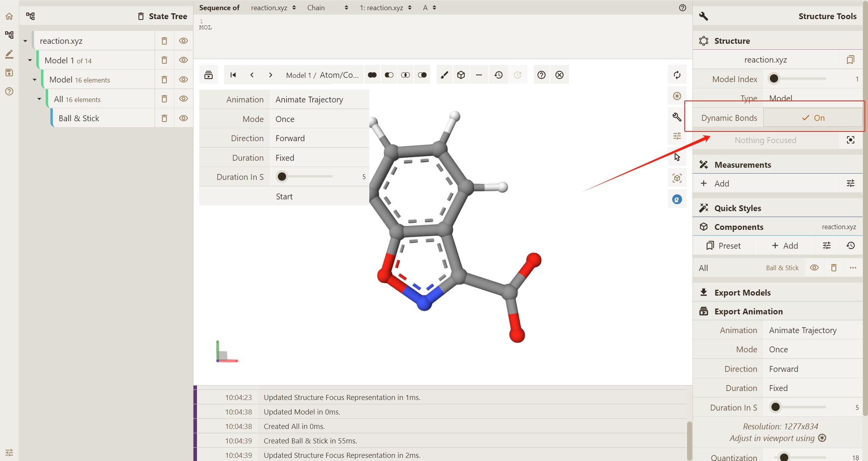Open the Chain dropdown in sequence bar
868x461 pixels.
tap(328, 8)
